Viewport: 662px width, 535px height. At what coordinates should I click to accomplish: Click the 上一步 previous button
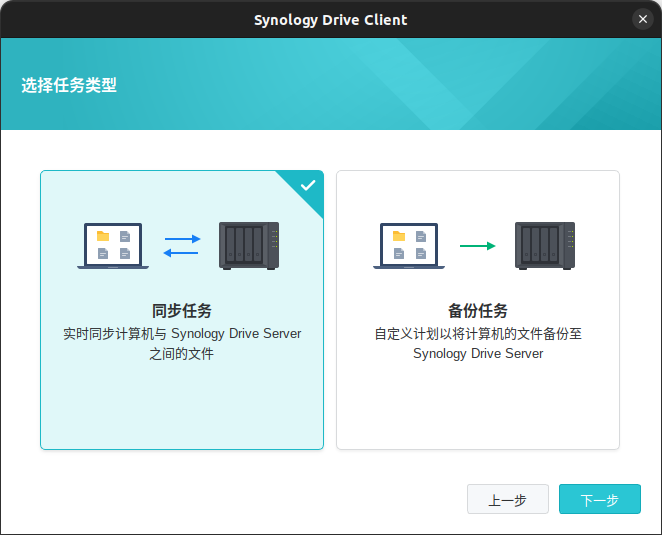(x=507, y=499)
